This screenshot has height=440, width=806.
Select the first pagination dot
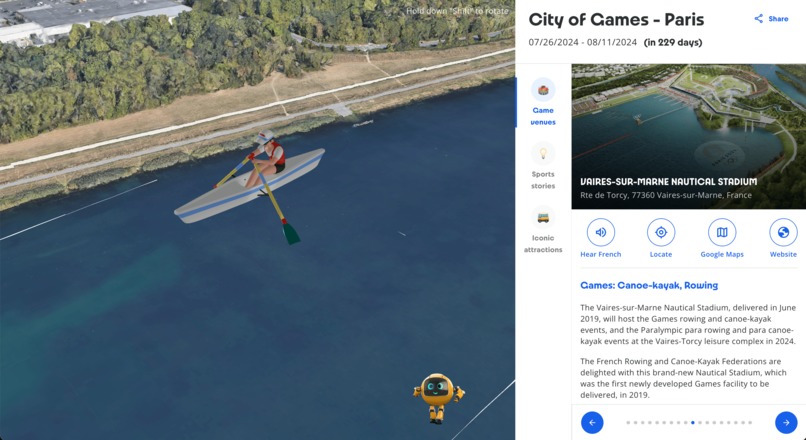pyautogui.click(x=628, y=423)
